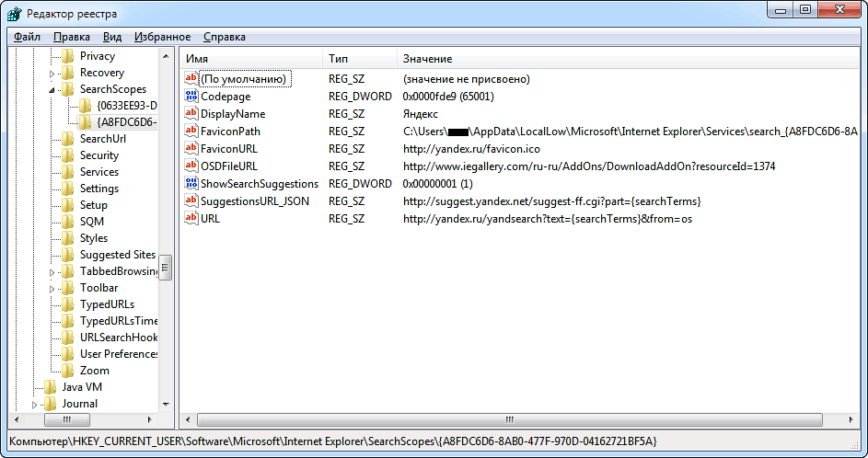Click the string icon beside OSDFileURL
Image resolution: width=868 pixels, height=458 pixels.
(191, 166)
